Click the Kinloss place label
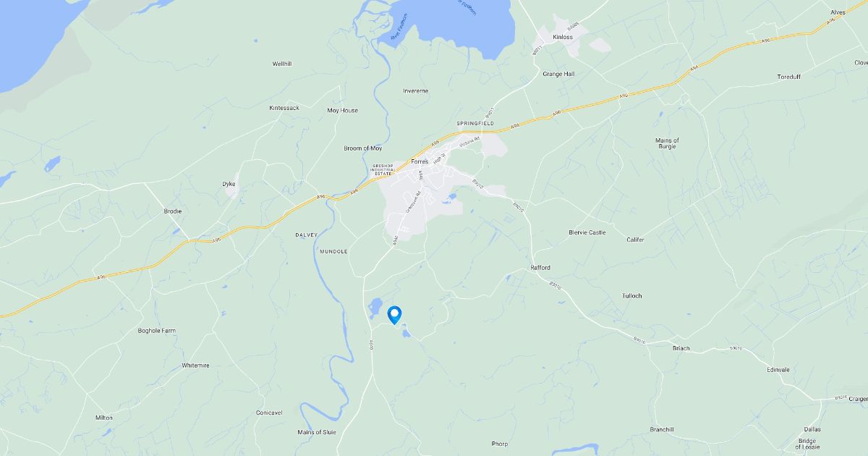Viewport: 868px width, 456px height. tap(562, 36)
